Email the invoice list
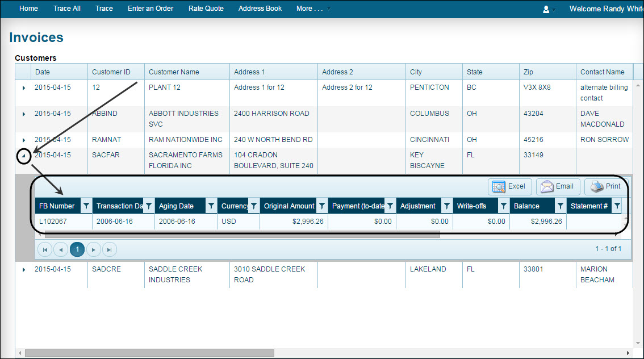 [558, 186]
